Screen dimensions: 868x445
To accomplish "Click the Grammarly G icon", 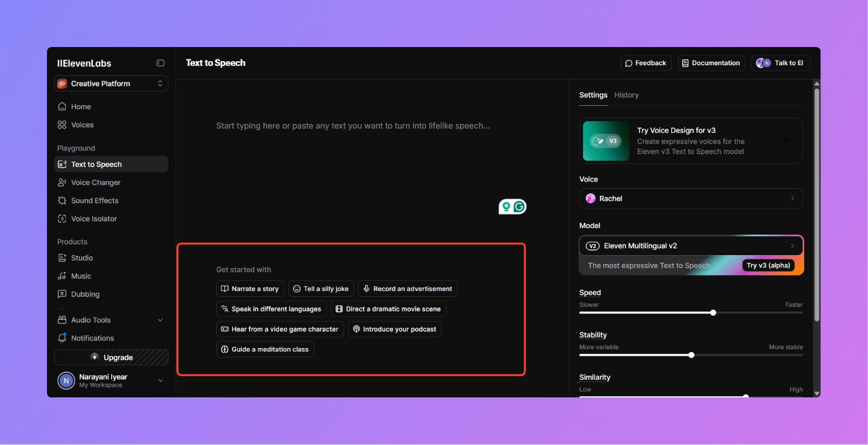I will [519, 206].
